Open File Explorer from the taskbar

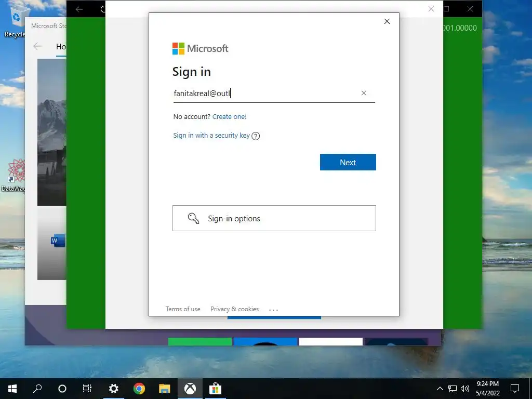tap(165, 389)
